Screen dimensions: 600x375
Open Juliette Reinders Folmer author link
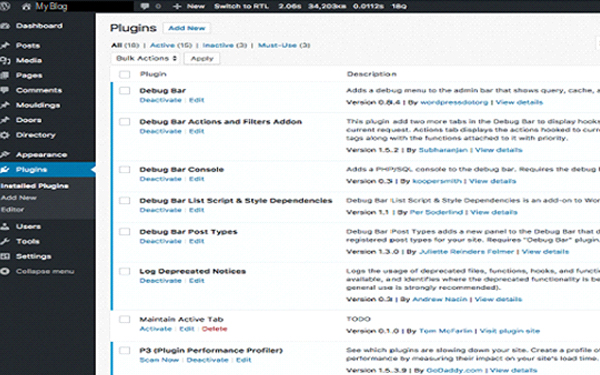pyautogui.click(x=466, y=252)
